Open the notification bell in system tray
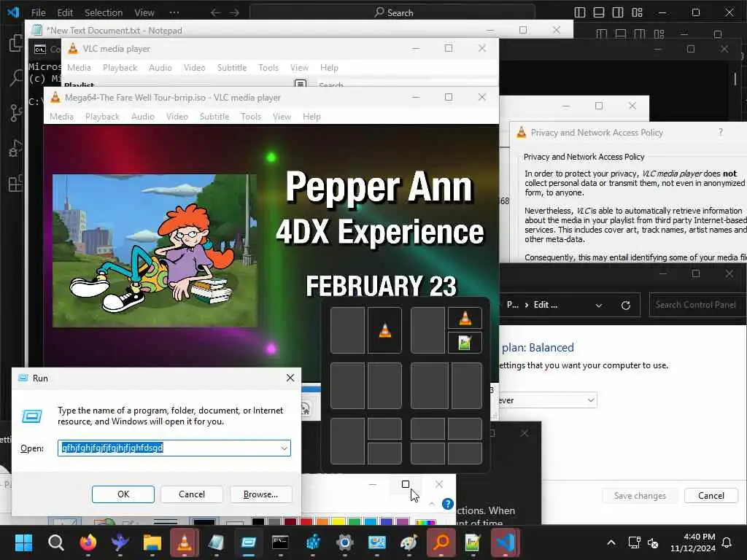This screenshot has height=560, width=747. click(727, 542)
